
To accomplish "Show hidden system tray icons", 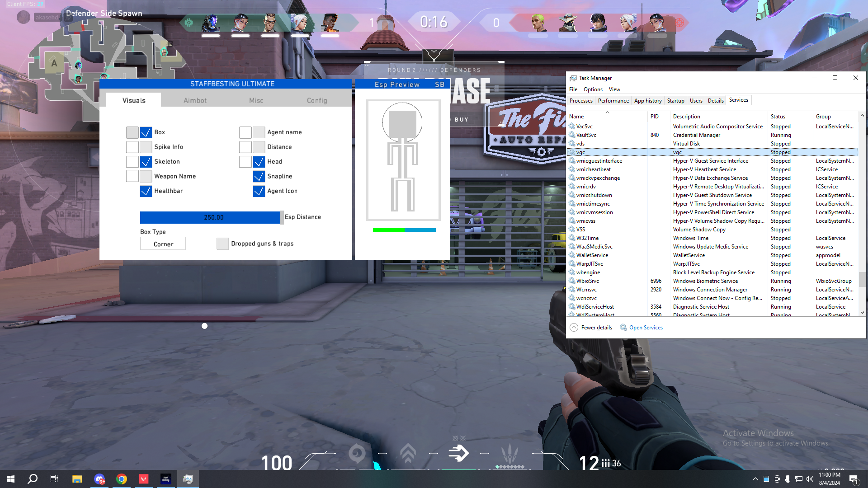I will click(755, 479).
